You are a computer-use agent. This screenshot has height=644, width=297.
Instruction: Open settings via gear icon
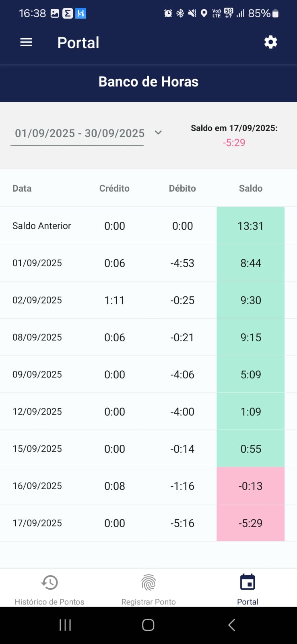click(270, 42)
